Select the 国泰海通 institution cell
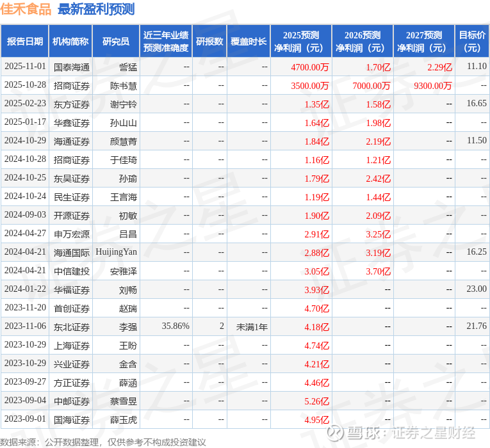 (x=72, y=67)
